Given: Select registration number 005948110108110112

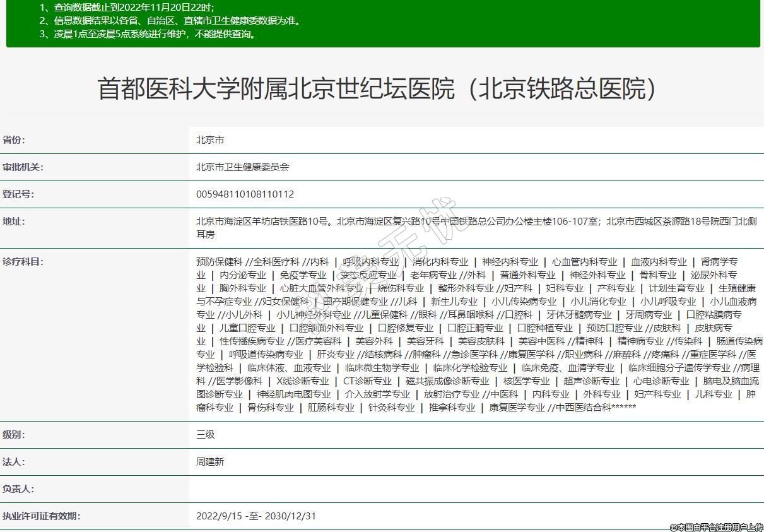Looking at the screenshot, I should coord(245,194).
